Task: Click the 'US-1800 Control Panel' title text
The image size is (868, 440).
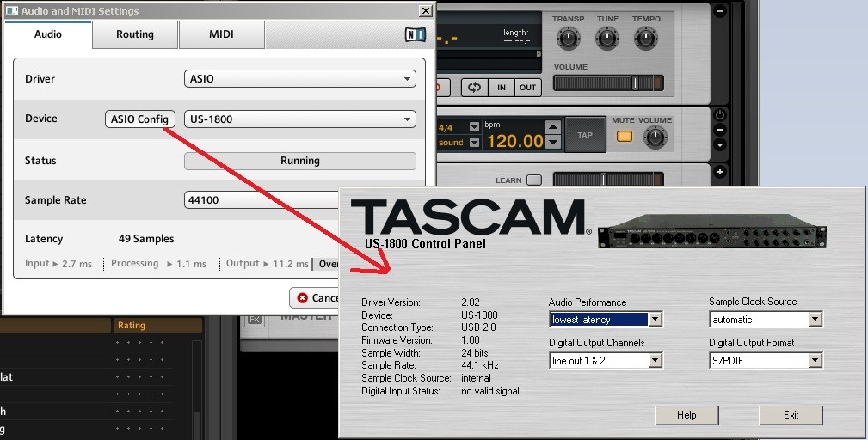Action: click(x=425, y=243)
